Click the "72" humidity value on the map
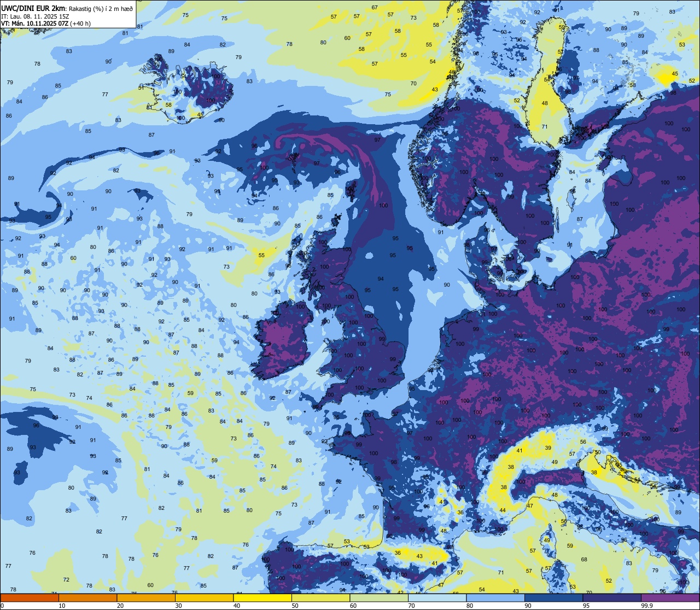The width and height of the screenshot is (700, 610). (x=66, y=580)
